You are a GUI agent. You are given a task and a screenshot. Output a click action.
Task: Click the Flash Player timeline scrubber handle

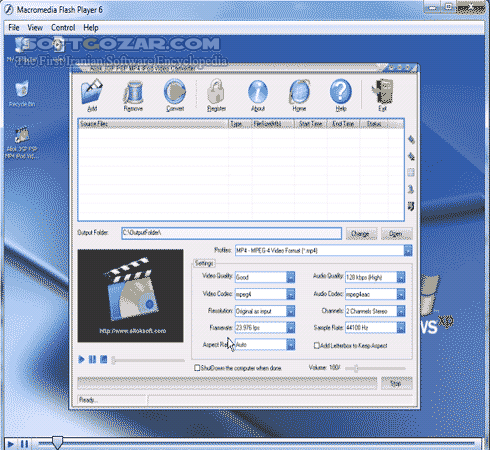57,443
